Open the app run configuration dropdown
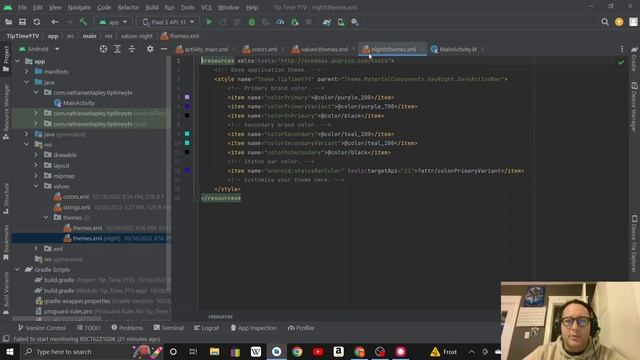The image size is (640, 360). (113, 22)
